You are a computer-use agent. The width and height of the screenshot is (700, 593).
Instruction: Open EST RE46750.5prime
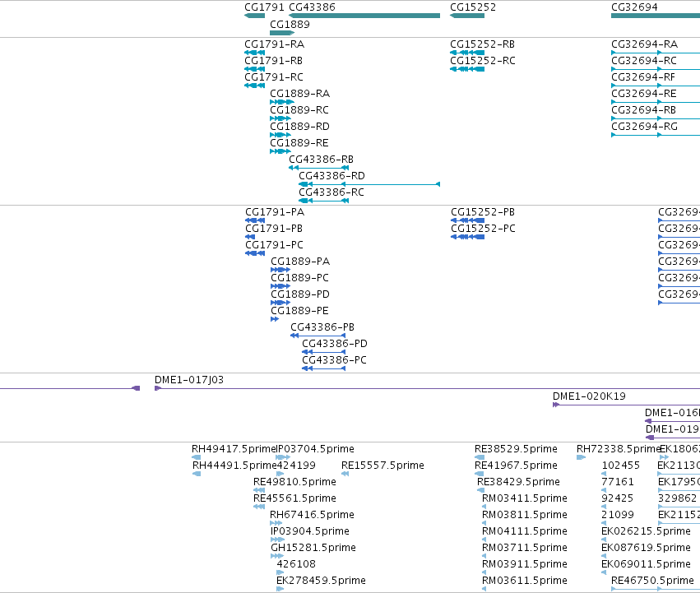[x=652, y=581]
